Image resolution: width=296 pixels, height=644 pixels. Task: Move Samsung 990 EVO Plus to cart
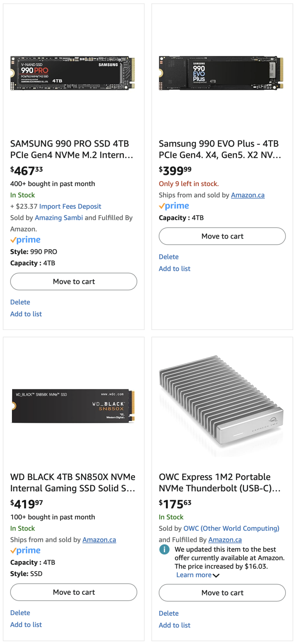coord(222,236)
